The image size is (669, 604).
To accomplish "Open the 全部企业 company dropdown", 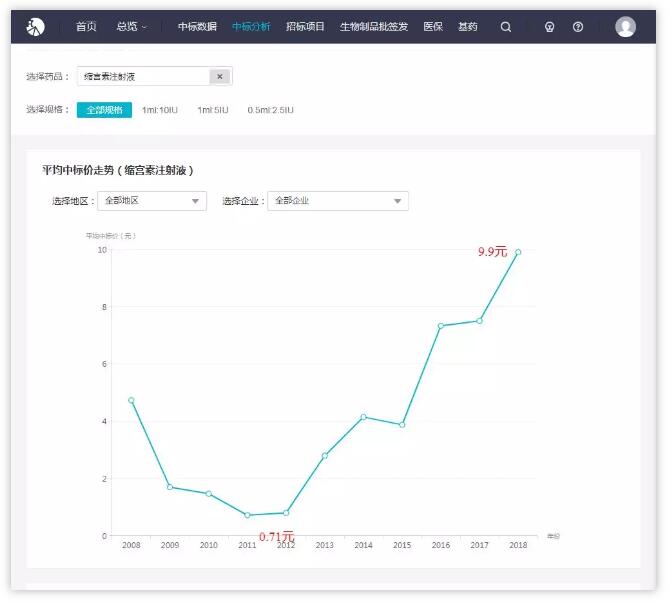I will point(338,201).
